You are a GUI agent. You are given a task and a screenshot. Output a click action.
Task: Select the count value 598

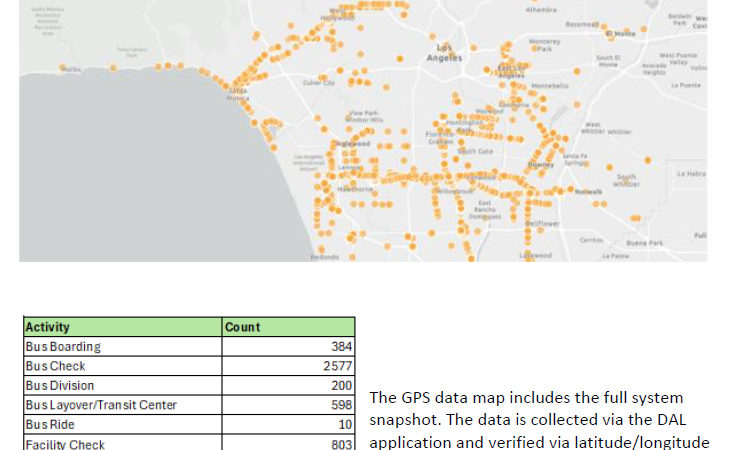(339, 405)
